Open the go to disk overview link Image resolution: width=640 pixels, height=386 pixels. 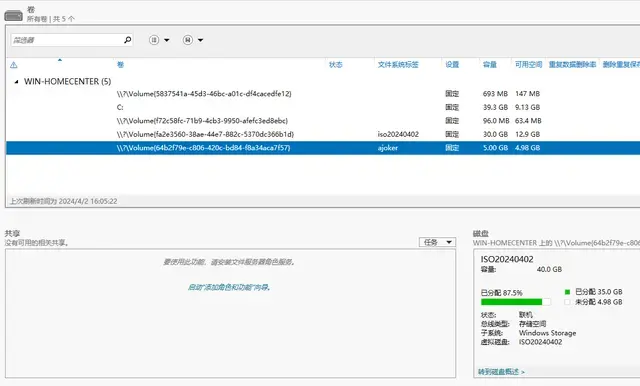501,372
